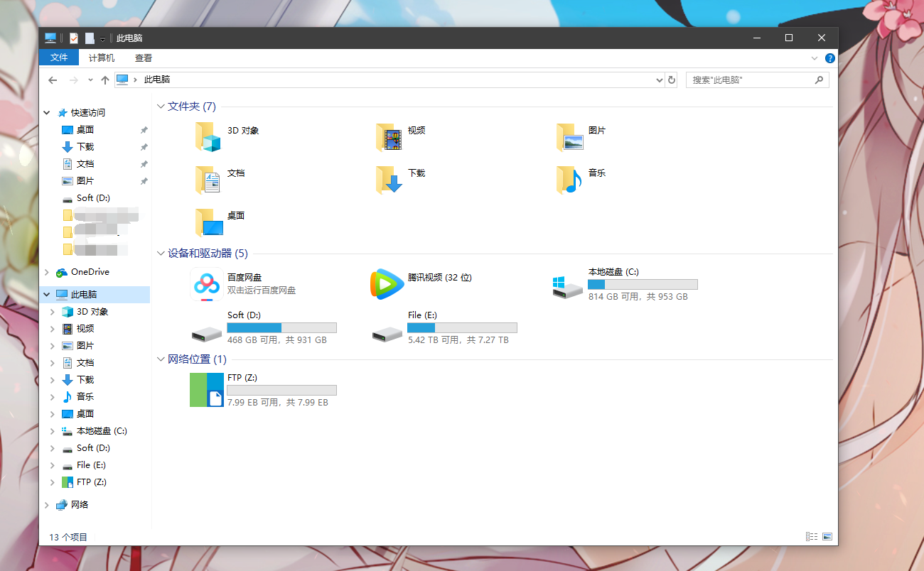924x571 pixels.
Task: Switch to large thumbnails view in status bar
Action: (x=827, y=536)
